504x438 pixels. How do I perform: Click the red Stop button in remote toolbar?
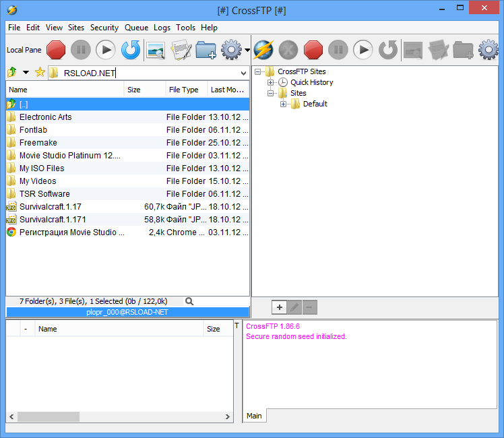313,50
